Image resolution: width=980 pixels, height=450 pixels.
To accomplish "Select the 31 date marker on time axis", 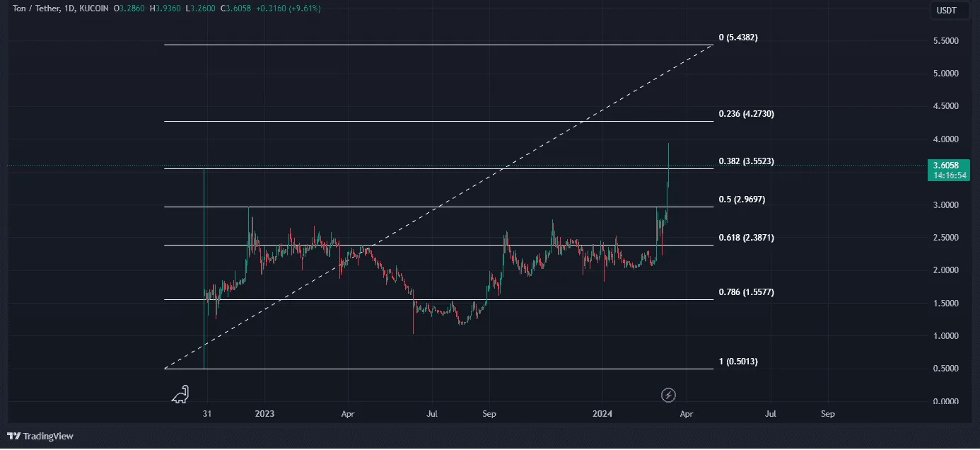I will tap(206, 414).
